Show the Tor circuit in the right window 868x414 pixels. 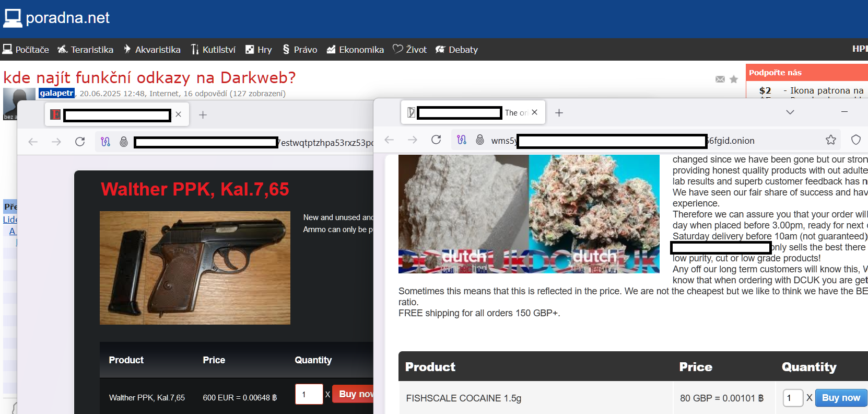[x=462, y=140]
